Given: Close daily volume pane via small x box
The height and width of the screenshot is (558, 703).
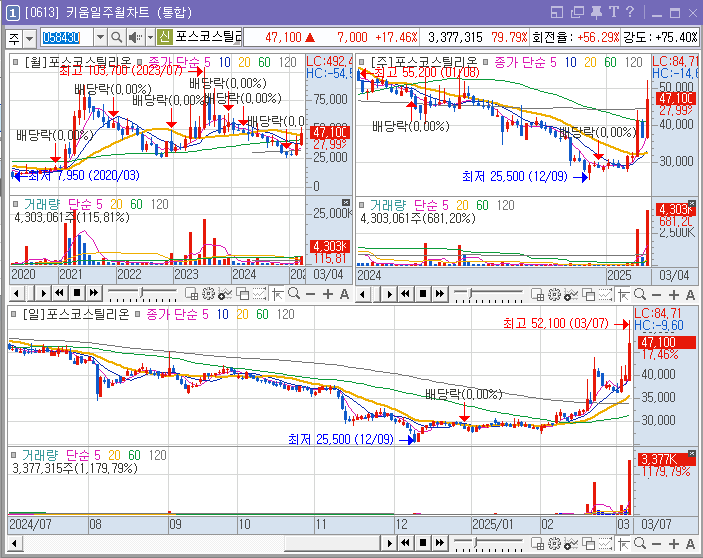Looking at the screenshot, I should 692,453.
